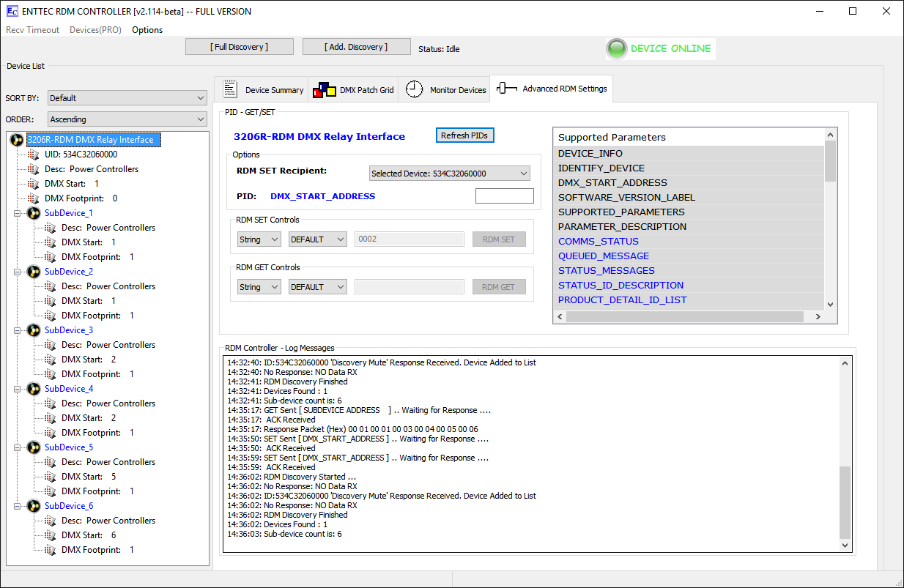
Task: Collapse the SubDevice_2 tree node
Action: (x=17, y=272)
